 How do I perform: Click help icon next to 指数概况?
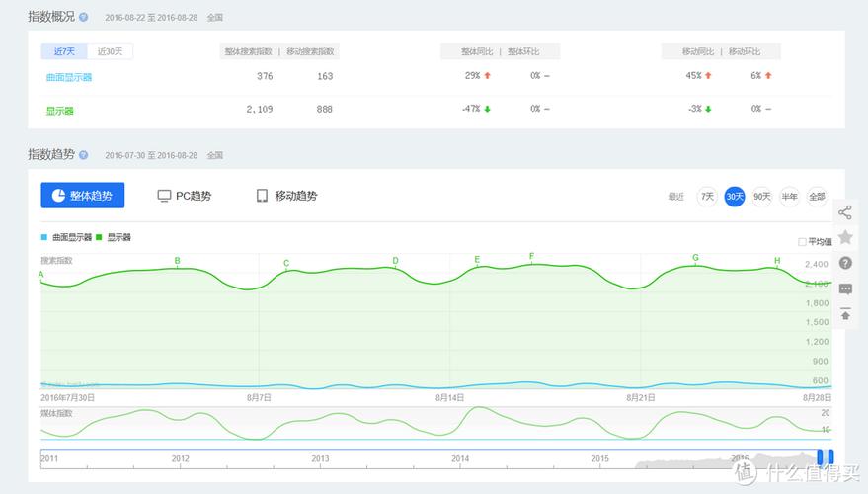tap(83, 18)
